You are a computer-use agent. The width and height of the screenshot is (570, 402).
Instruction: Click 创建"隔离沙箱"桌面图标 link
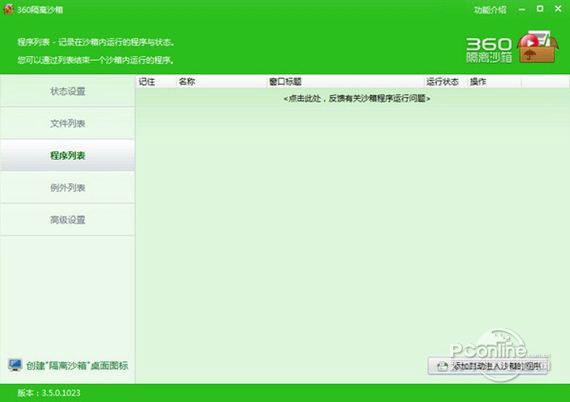(x=77, y=365)
